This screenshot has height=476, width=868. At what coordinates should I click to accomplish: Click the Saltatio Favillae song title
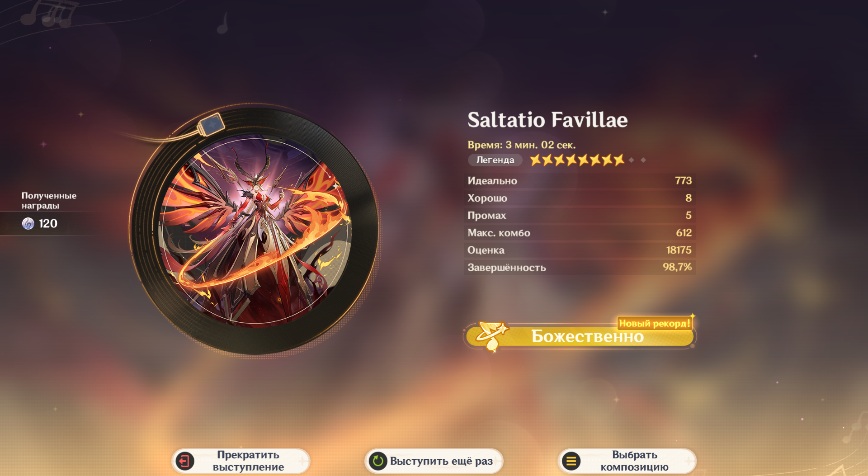click(x=547, y=120)
